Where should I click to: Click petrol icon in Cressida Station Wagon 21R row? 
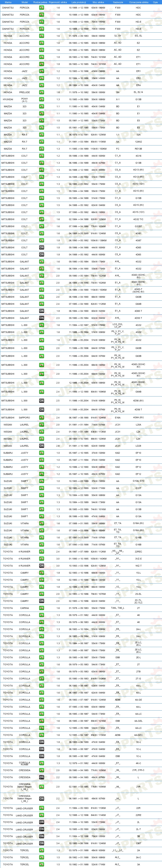pyautogui.click(x=41, y=787)
